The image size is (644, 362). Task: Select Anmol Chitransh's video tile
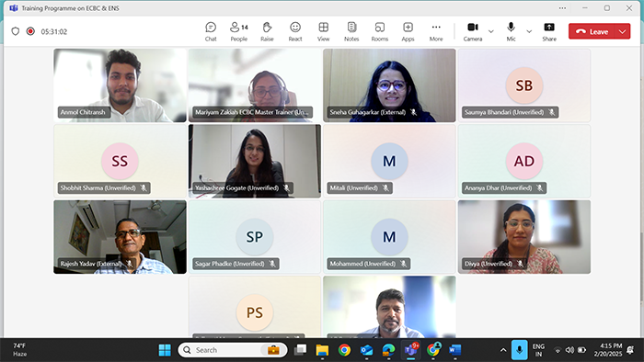point(120,85)
